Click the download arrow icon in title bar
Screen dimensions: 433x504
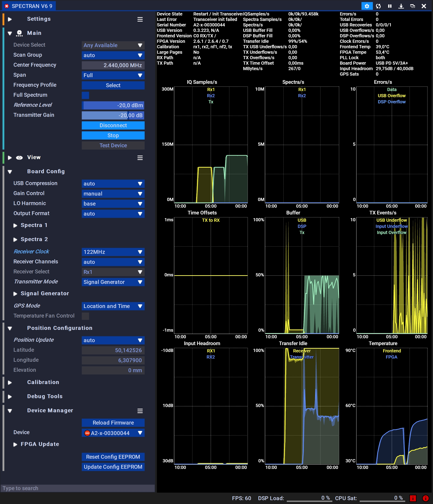401,6
